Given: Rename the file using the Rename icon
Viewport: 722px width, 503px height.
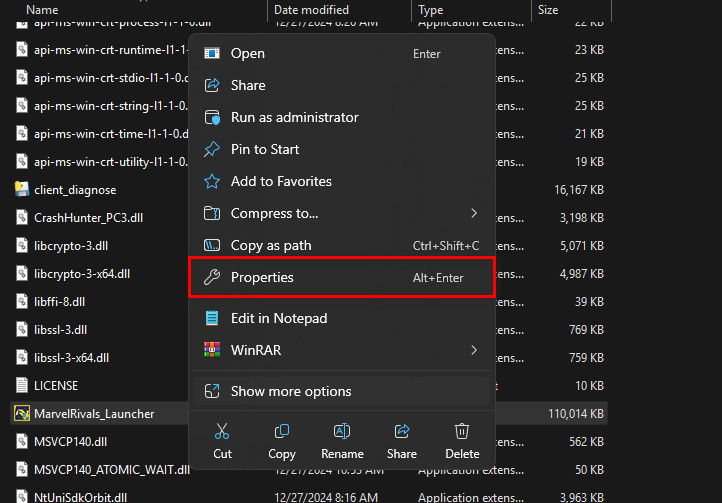Looking at the screenshot, I should click(x=342, y=432).
